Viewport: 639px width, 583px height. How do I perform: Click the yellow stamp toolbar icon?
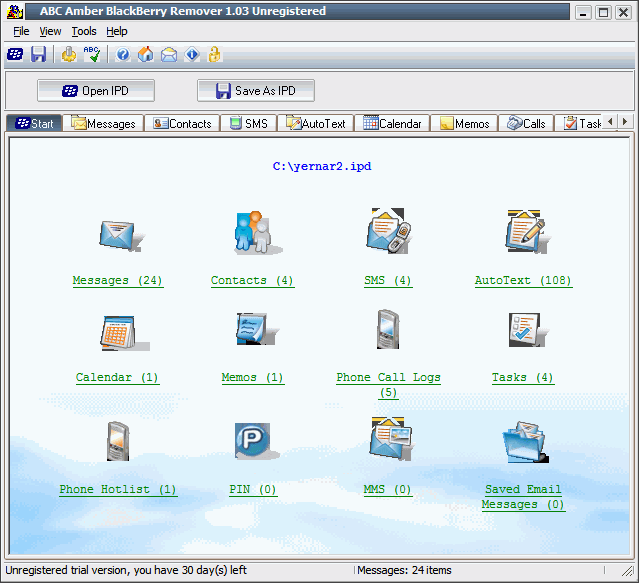[x=69, y=54]
